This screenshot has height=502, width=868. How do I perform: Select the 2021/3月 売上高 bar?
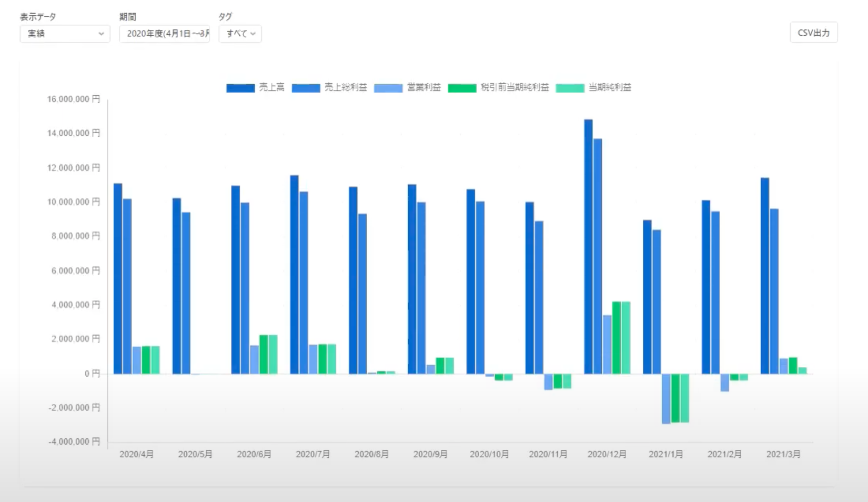765,276
